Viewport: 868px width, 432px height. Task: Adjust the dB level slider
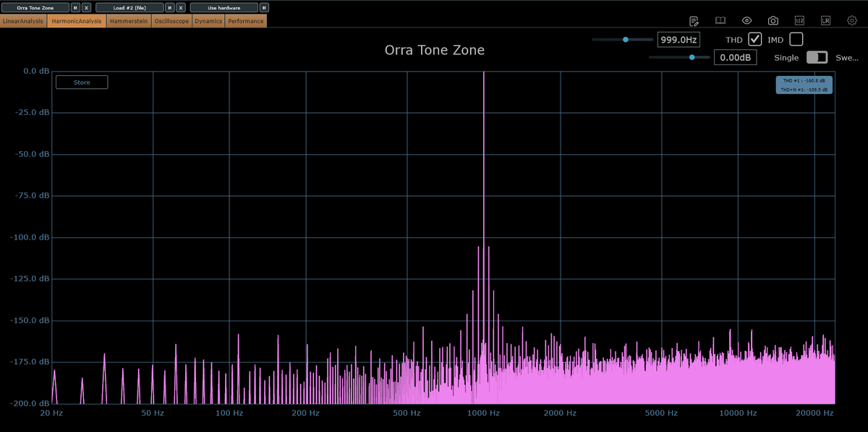pos(679,57)
